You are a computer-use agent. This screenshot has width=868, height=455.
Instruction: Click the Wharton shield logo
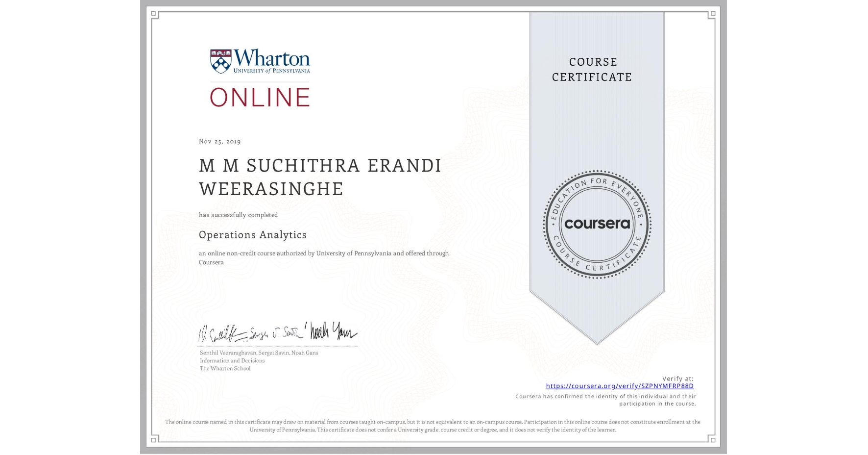coord(220,61)
